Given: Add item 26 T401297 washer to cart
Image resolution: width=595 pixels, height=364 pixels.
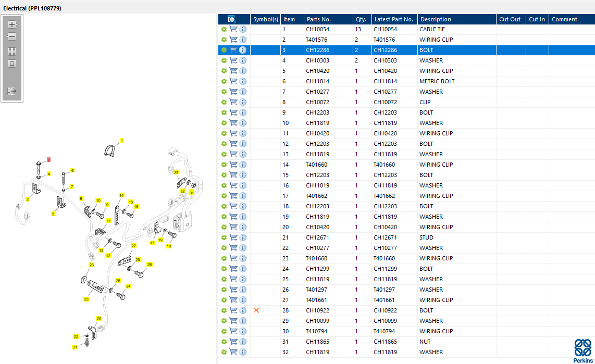Looking at the screenshot, I should tap(233, 290).
